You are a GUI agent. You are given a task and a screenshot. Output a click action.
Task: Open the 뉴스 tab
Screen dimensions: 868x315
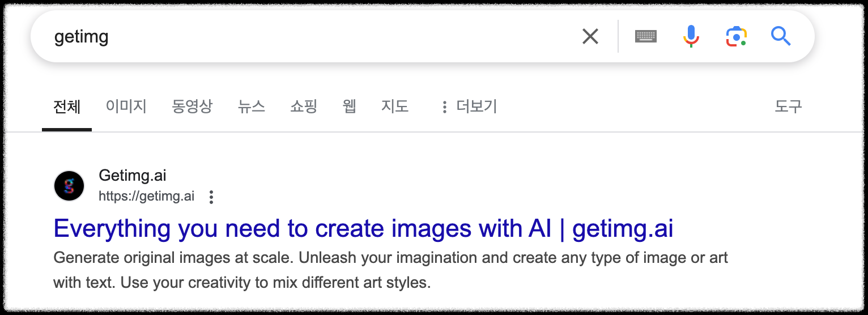pos(252,107)
